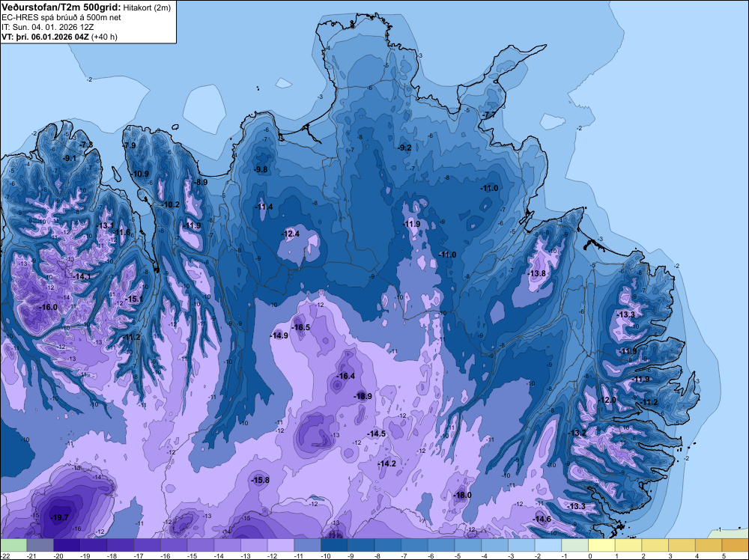Click the 'IT: Sun. 04. 01. 2026 12Z' line
This screenshot has height=560, width=749.
pyautogui.click(x=48, y=27)
